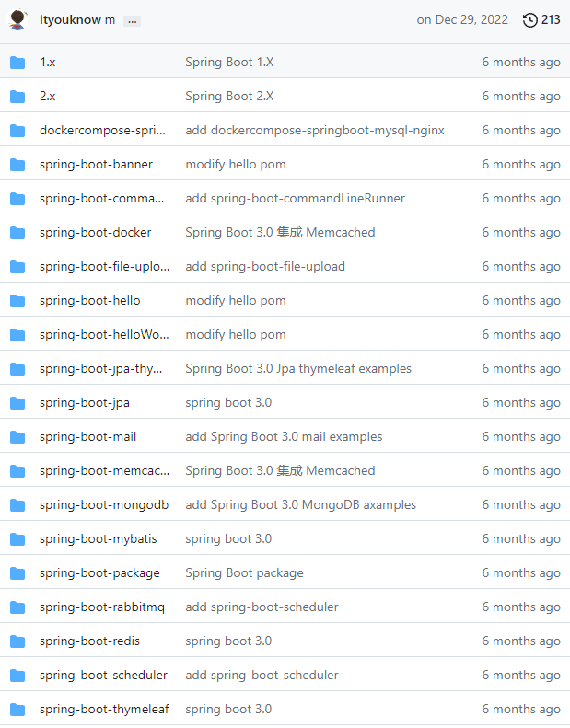Open the dockercompose-spri... folder

tap(102, 131)
